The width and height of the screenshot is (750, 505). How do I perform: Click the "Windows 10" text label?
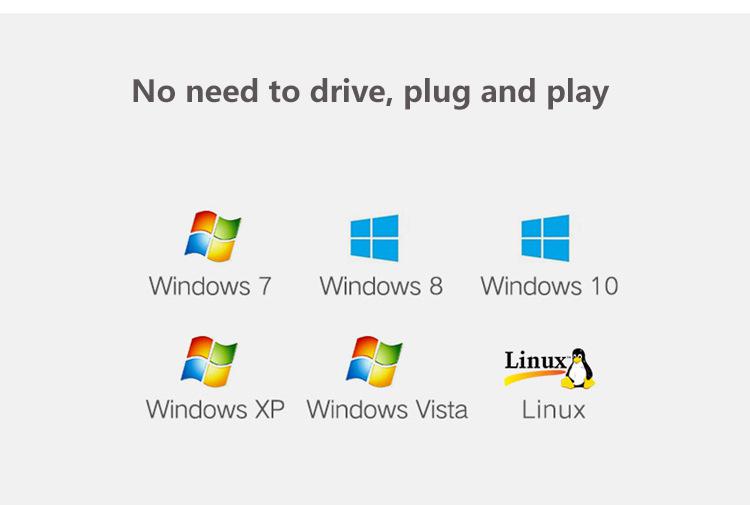[550, 286]
